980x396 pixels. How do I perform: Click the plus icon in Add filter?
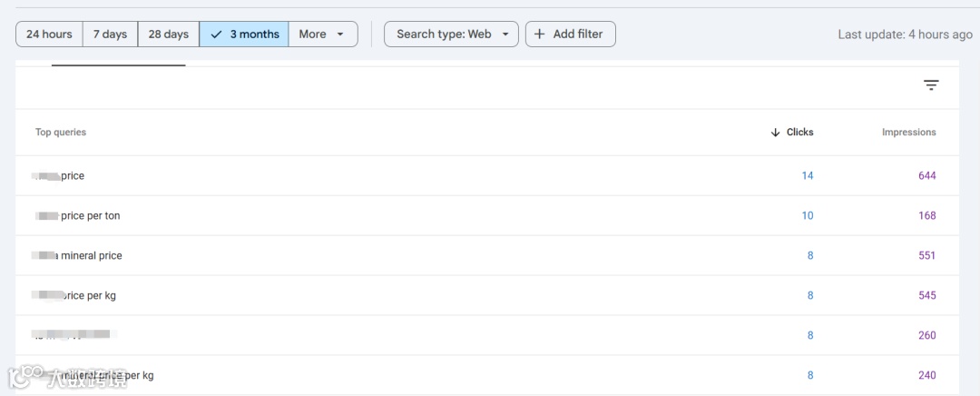click(x=539, y=35)
